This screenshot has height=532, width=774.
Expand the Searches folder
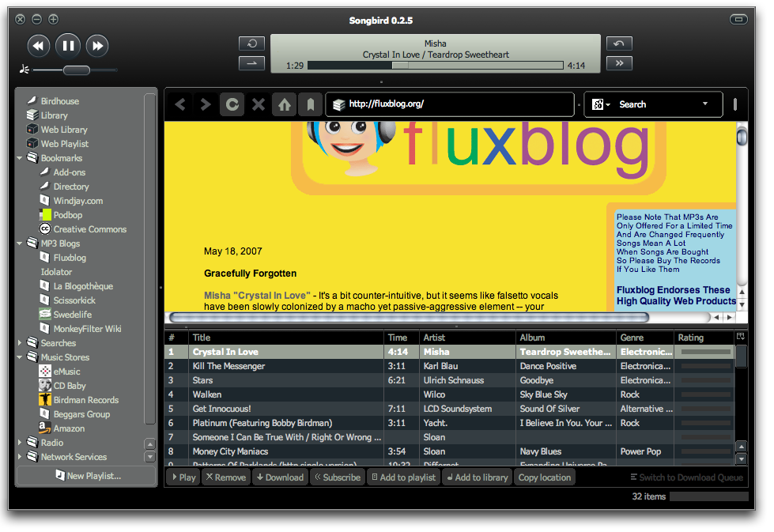20,343
